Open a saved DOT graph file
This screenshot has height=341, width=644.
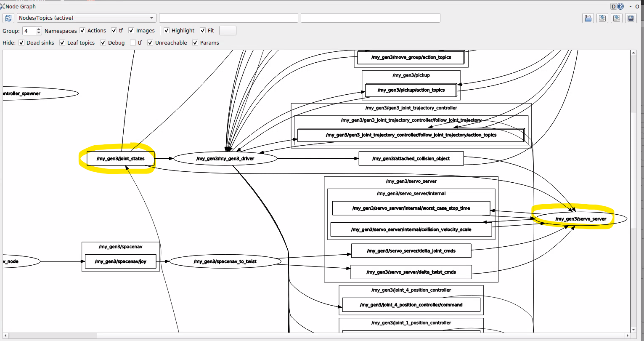point(588,18)
